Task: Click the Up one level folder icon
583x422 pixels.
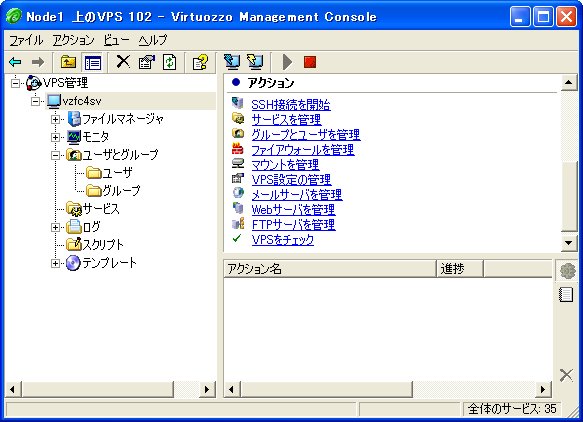Action: pyautogui.click(x=68, y=62)
